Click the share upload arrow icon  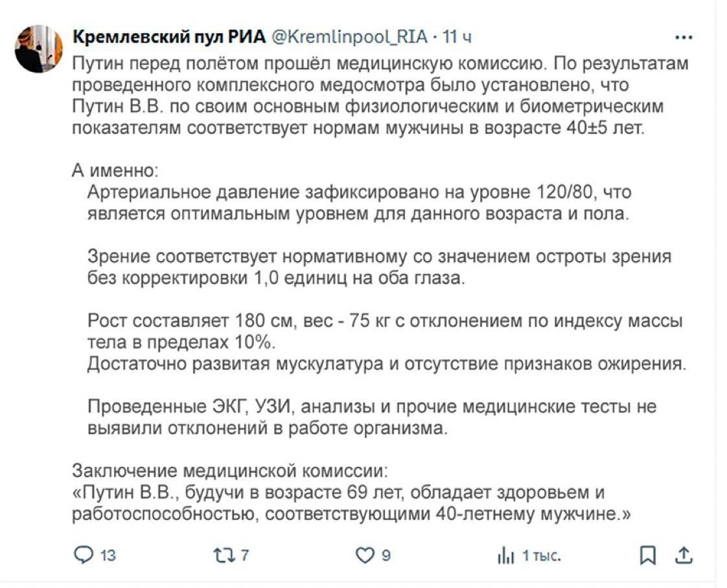click(x=685, y=555)
